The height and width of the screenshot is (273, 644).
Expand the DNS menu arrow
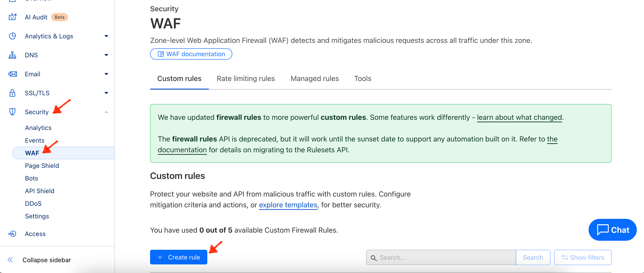tap(106, 55)
